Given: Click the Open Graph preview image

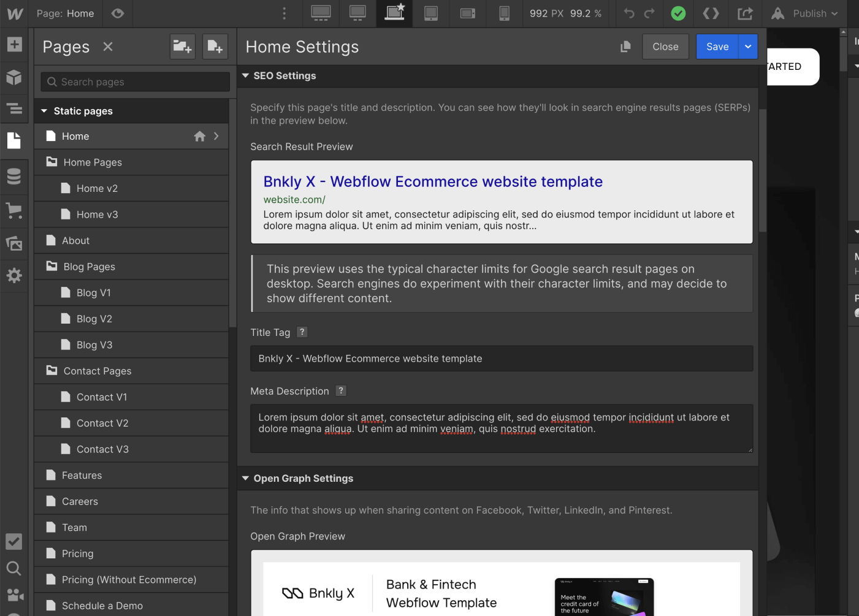Looking at the screenshot, I should pos(502,588).
